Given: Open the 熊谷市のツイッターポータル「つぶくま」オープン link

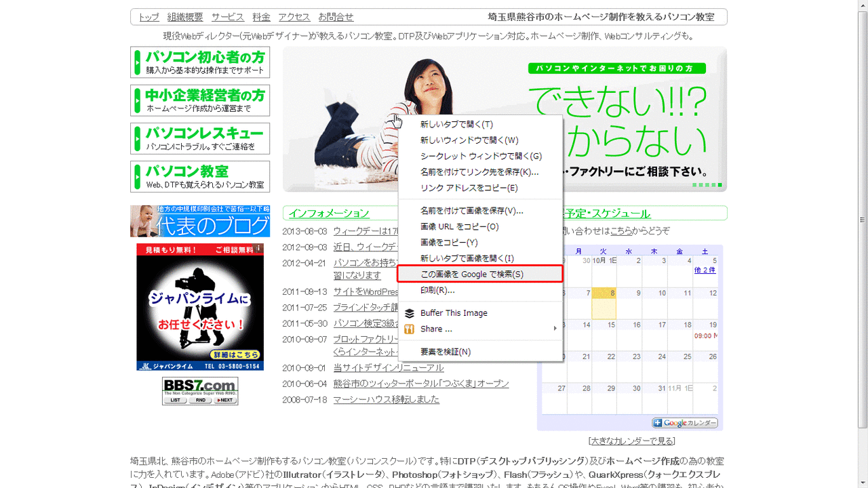Looking at the screenshot, I should click(421, 384).
